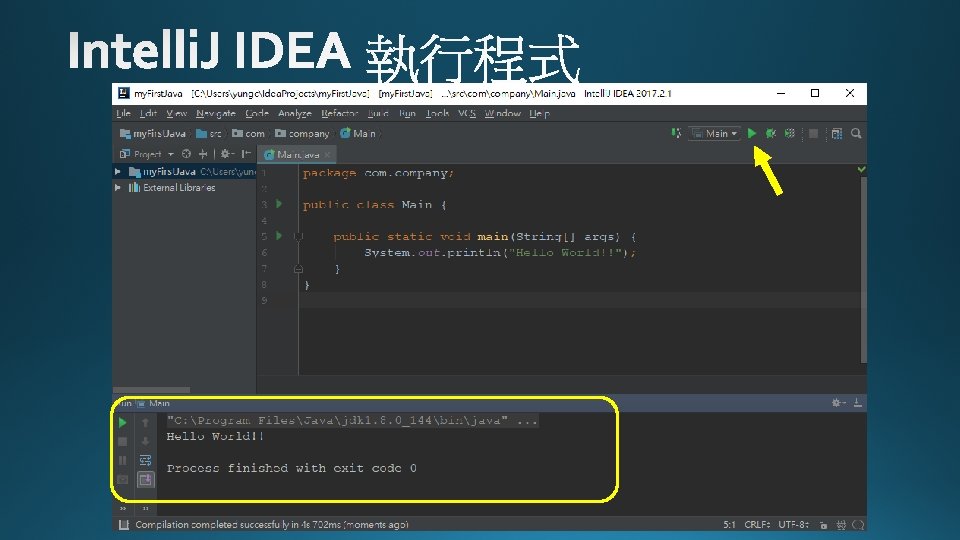This screenshot has width=960, height=540.
Task: Open the Navigate menu
Action: click(216, 113)
